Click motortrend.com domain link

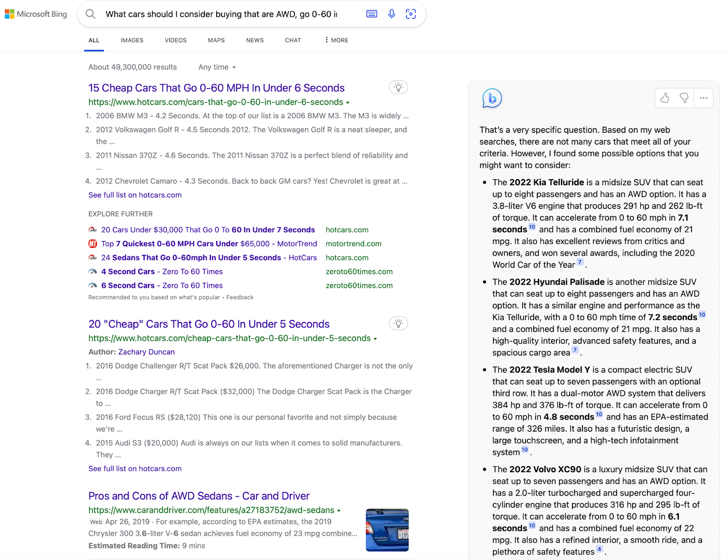tap(354, 244)
